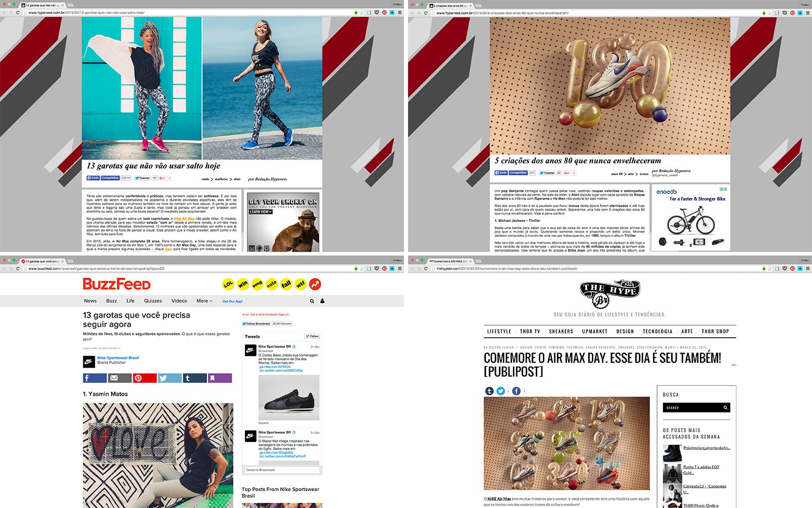The image size is (812, 508).
Task: Open Videos in BuzzFeed navigation
Action: point(179,301)
